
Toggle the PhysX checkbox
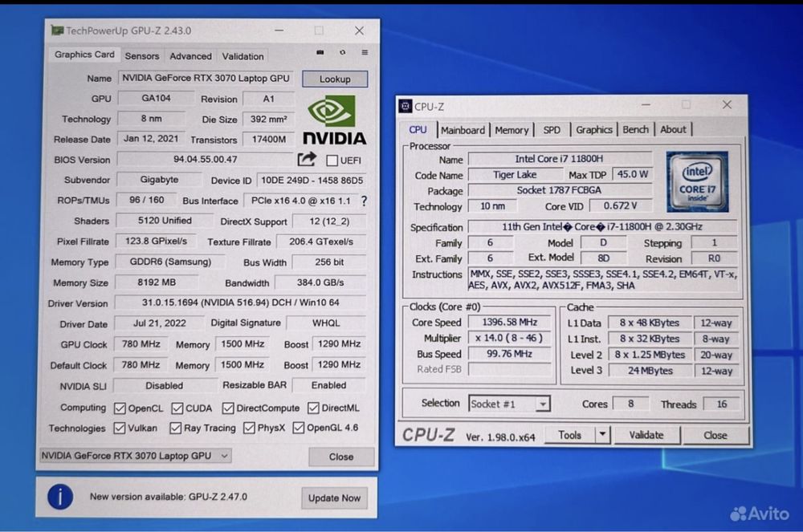(249, 428)
